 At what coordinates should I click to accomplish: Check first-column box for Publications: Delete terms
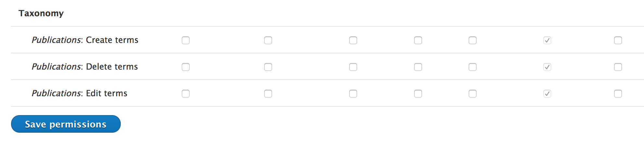tap(186, 67)
